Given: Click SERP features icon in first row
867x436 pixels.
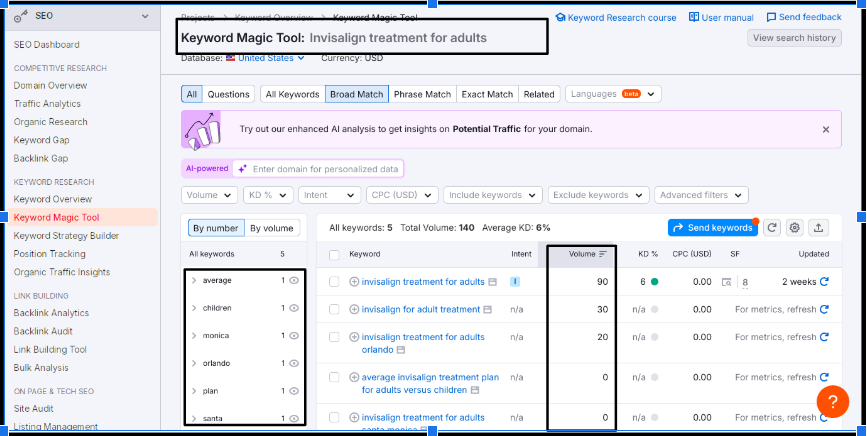Looking at the screenshot, I should [727, 282].
